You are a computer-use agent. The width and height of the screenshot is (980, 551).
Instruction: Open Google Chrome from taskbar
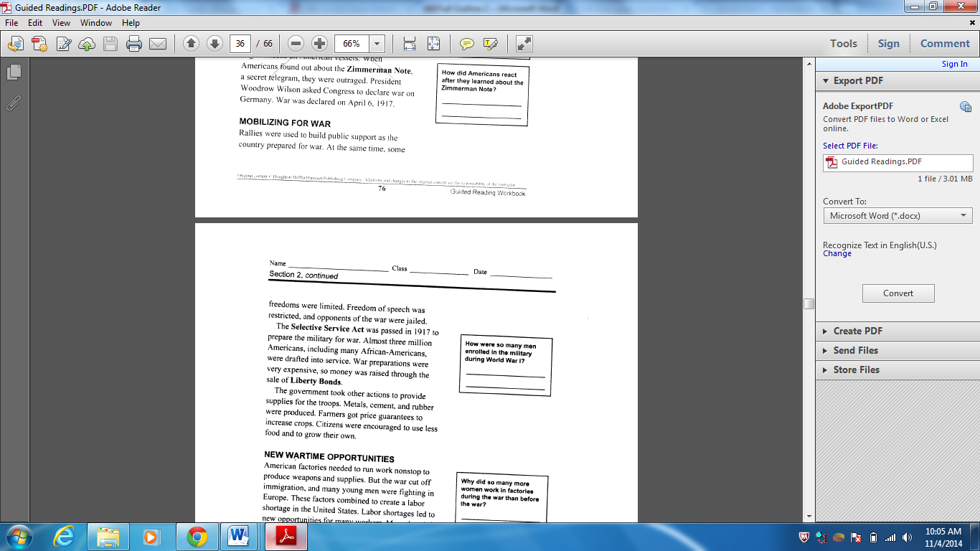[197, 537]
